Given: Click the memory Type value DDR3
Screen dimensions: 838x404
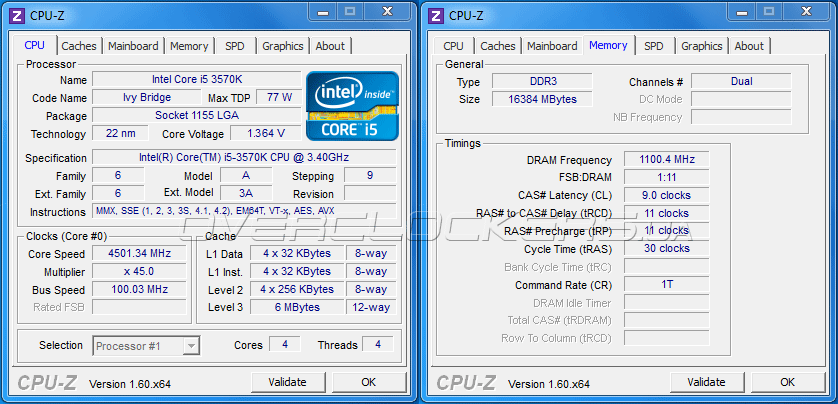Looking at the screenshot, I should click(542, 81).
